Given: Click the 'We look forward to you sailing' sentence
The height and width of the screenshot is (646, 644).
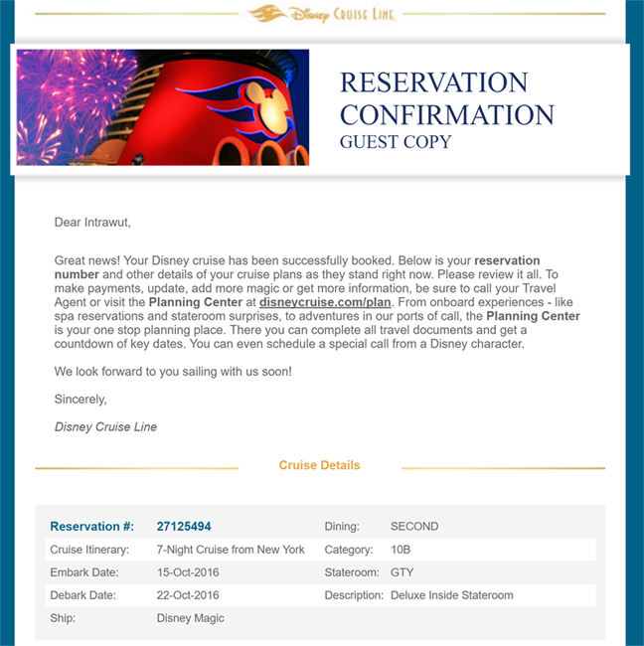Looking at the screenshot, I should pyautogui.click(x=173, y=372).
